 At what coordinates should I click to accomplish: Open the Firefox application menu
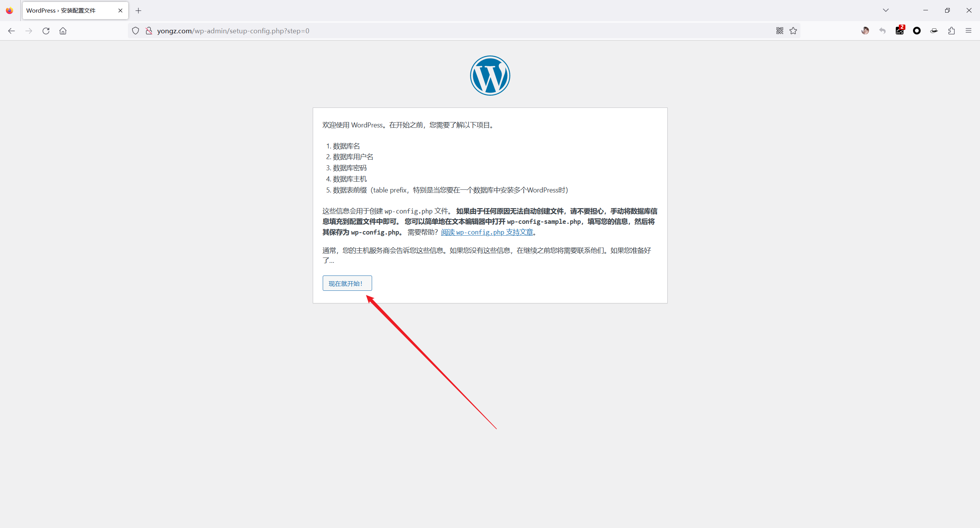[969, 31]
